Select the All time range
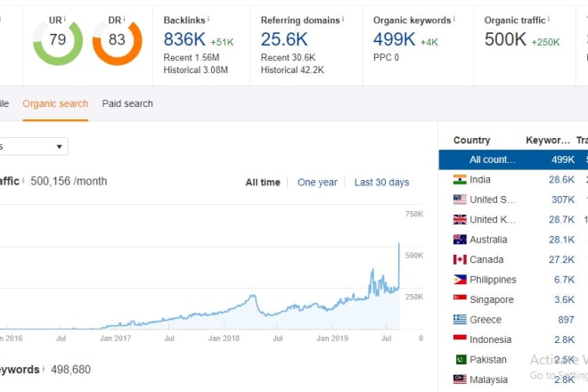 pos(263,183)
